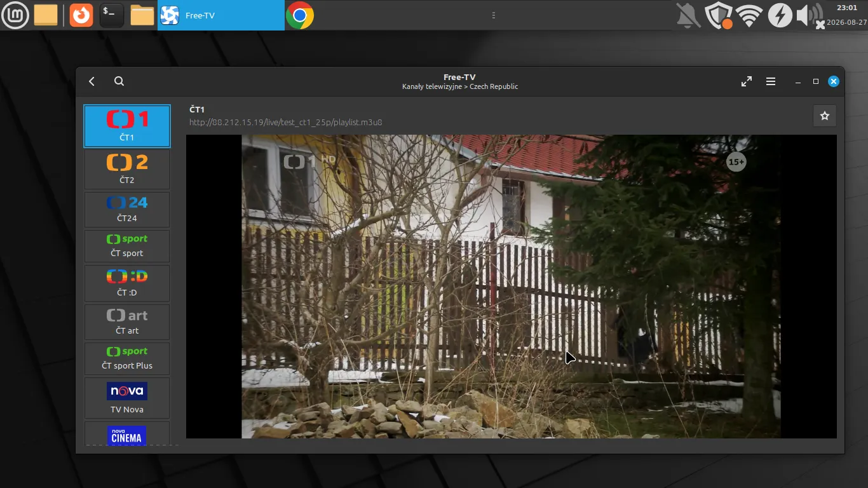Launch the Firefox browser from the panel

(81, 15)
